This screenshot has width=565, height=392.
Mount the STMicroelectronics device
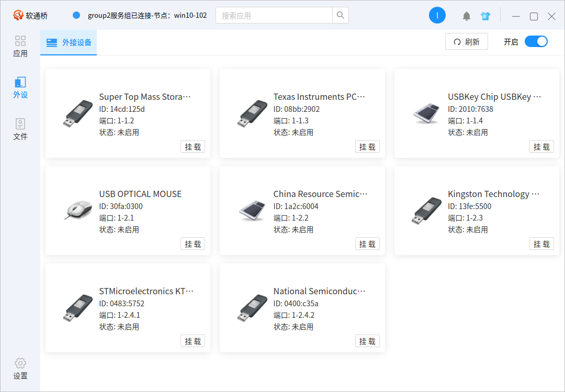click(193, 341)
